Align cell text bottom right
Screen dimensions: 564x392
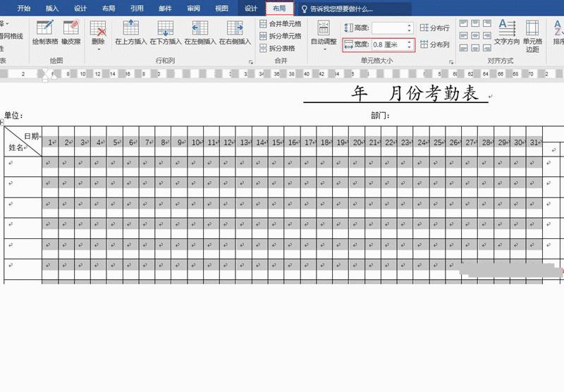(x=487, y=47)
